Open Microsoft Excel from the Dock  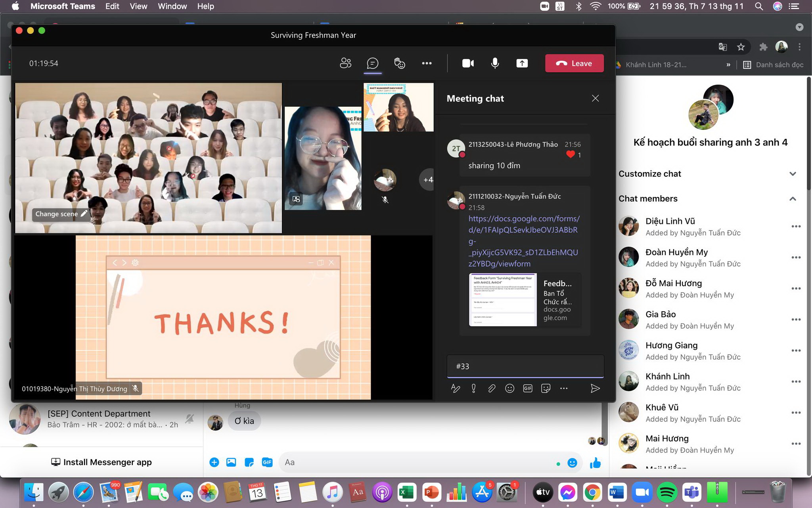point(407,493)
